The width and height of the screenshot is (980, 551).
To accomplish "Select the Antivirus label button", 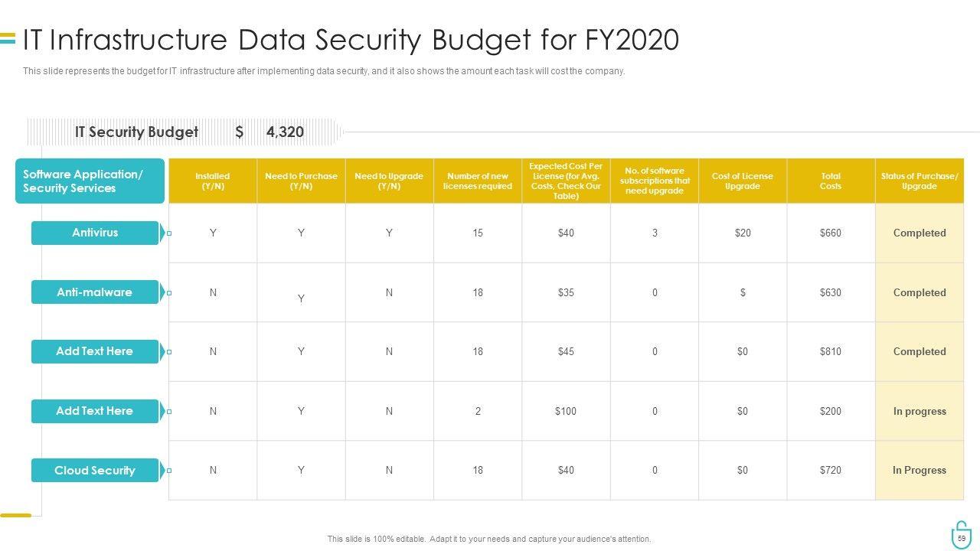I will (x=95, y=233).
